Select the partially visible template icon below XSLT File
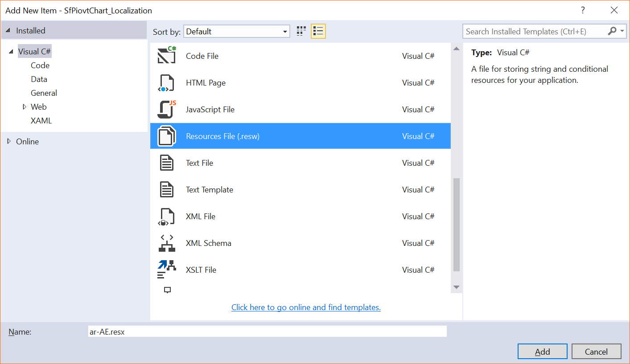The width and height of the screenshot is (630, 364). [x=168, y=290]
